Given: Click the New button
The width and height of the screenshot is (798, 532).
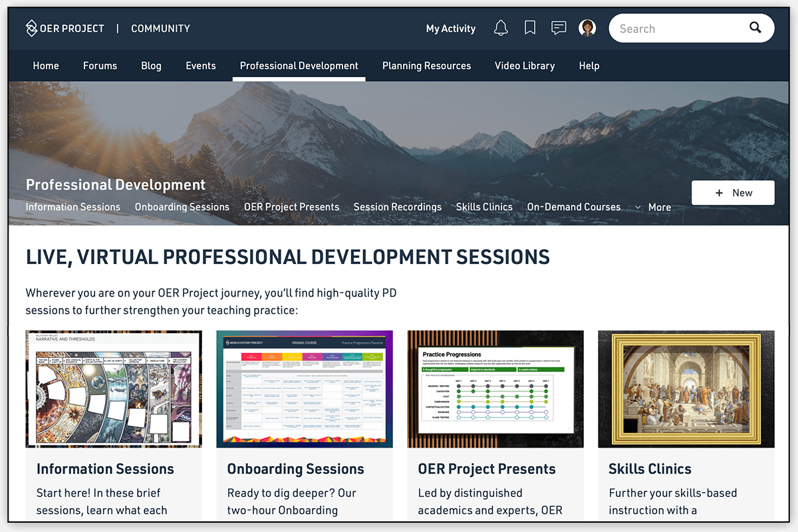Looking at the screenshot, I should point(733,193).
